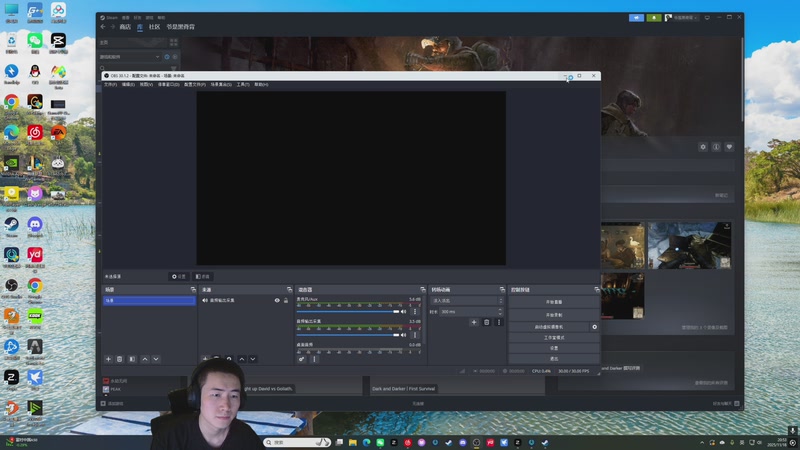The image size is (800, 450).
Task: Pop out the Scenes dock panel
Action: pos(193,290)
